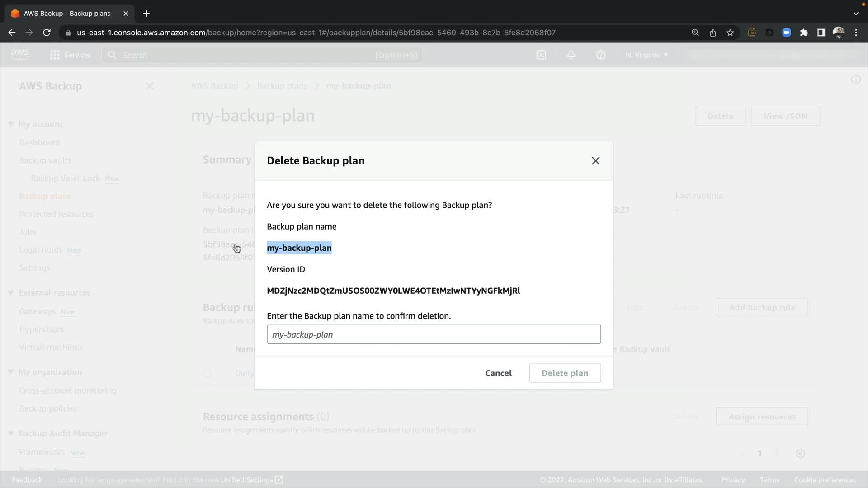Reload the page with refresh icon
Image resolution: width=868 pixels, height=488 pixels.
click(47, 33)
